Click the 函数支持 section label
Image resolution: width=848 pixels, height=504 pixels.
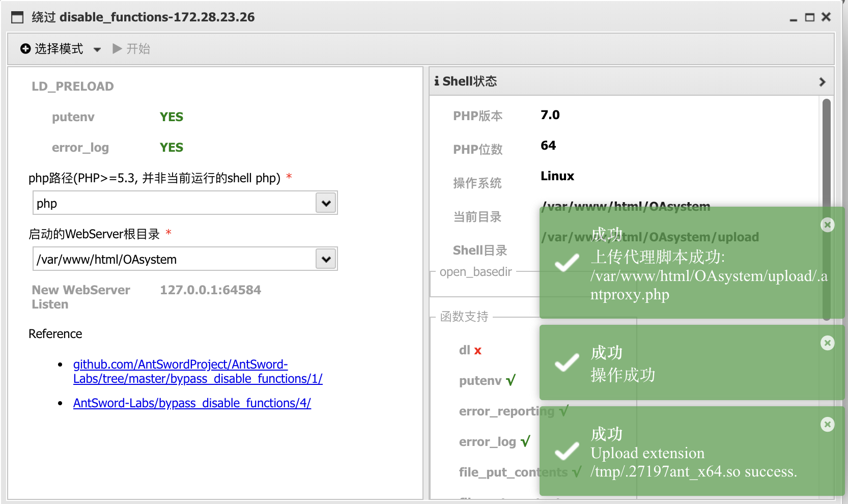tap(464, 317)
